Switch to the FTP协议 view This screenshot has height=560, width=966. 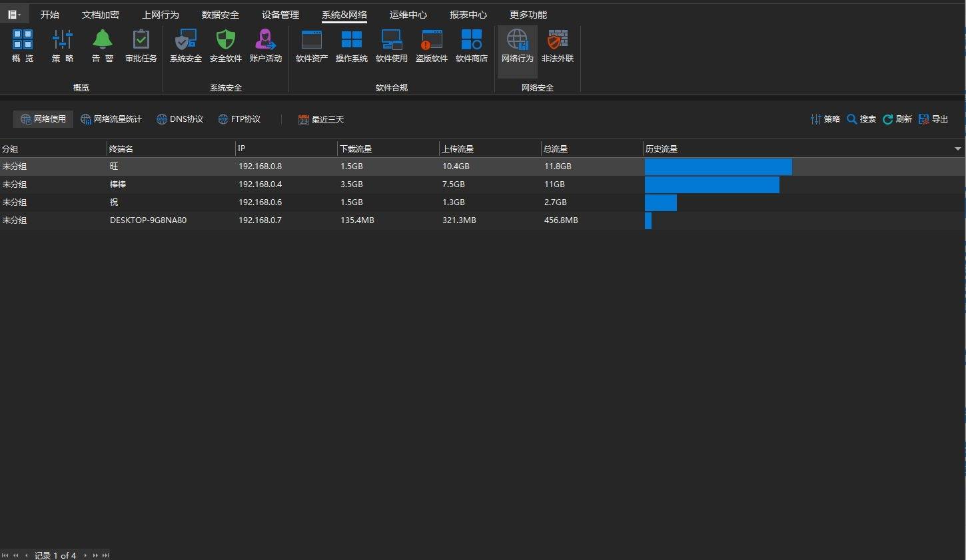coord(239,119)
